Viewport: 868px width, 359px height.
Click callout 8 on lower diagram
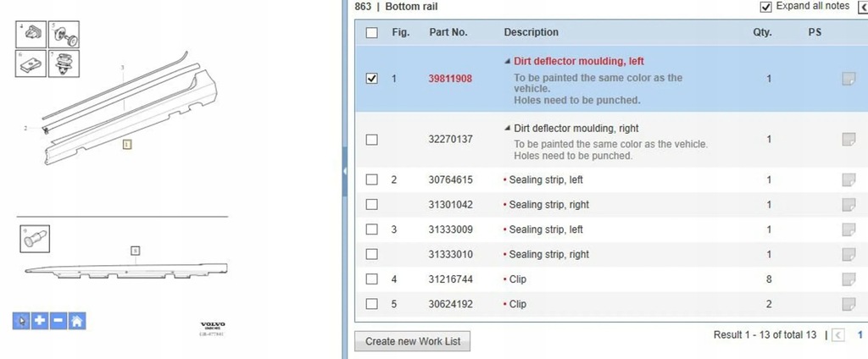(135, 251)
